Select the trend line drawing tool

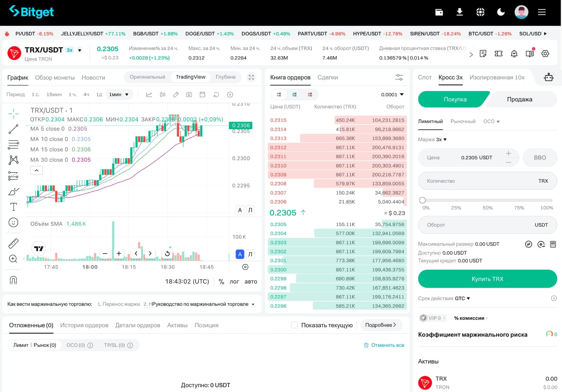tap(13, 129)
